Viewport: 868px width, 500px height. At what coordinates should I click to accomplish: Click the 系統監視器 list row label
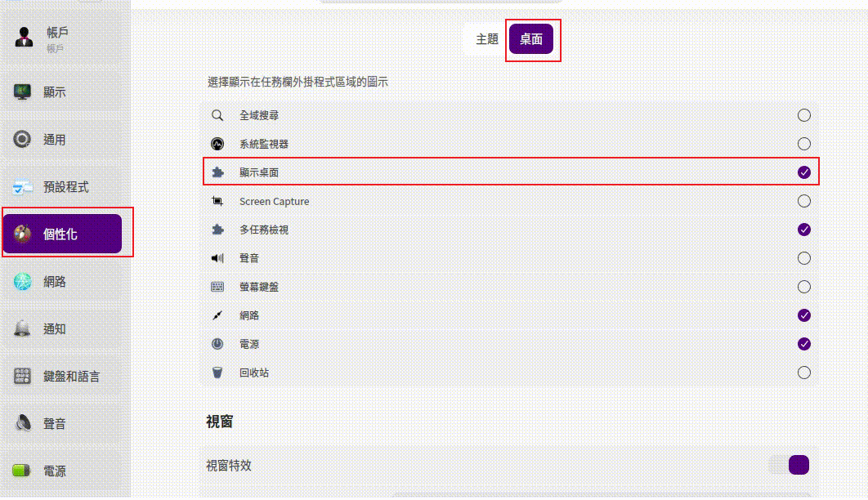(x=264, y=144)
